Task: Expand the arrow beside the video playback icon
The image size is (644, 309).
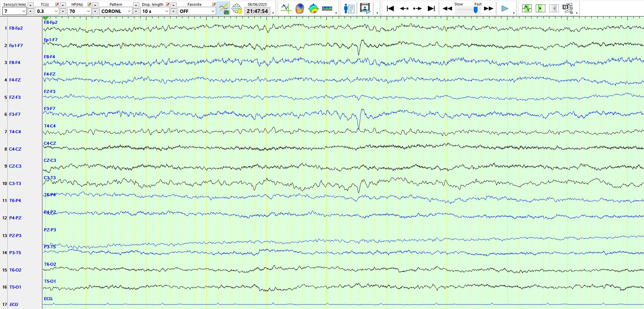Action: (377, 13)
